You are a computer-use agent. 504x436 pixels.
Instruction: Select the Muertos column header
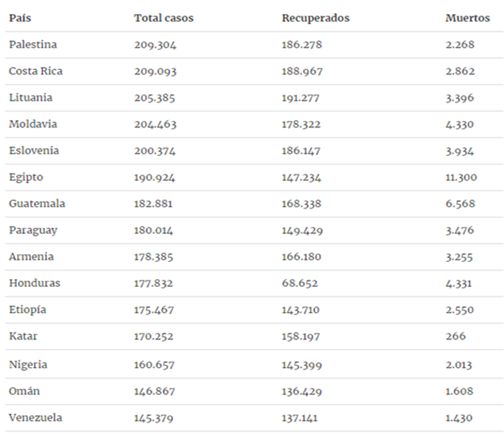pos(468,18)
